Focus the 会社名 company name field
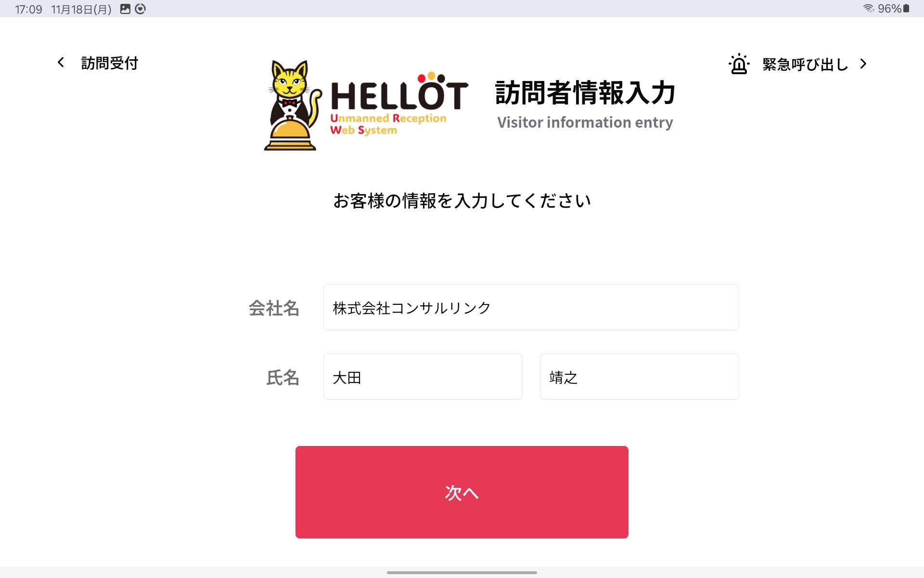 pos(531,307)
